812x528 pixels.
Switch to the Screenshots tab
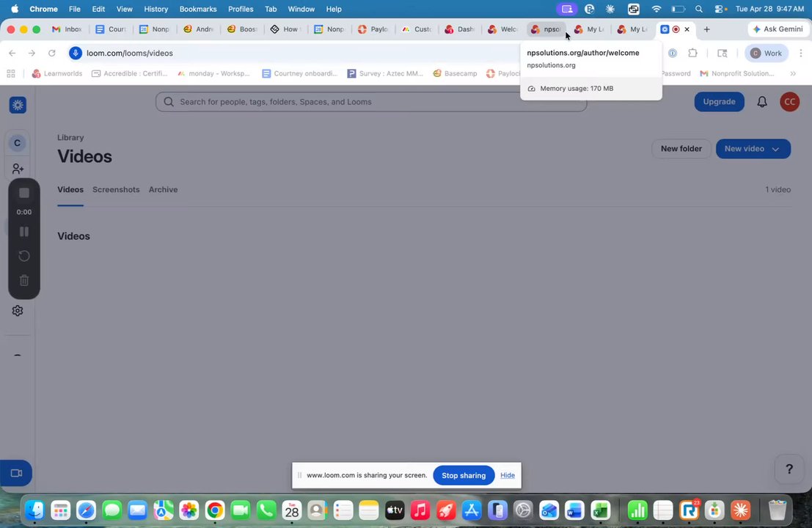point(116,189)
